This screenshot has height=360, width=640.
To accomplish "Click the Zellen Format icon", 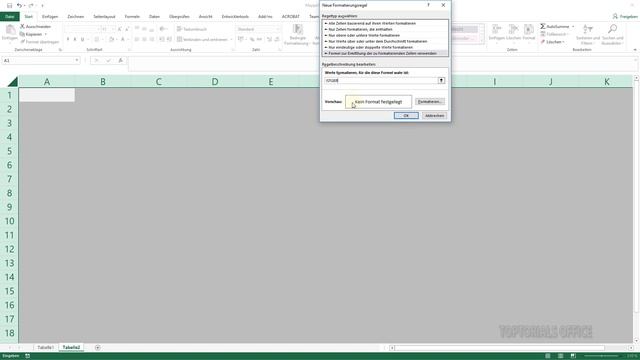I will point(529,29).
